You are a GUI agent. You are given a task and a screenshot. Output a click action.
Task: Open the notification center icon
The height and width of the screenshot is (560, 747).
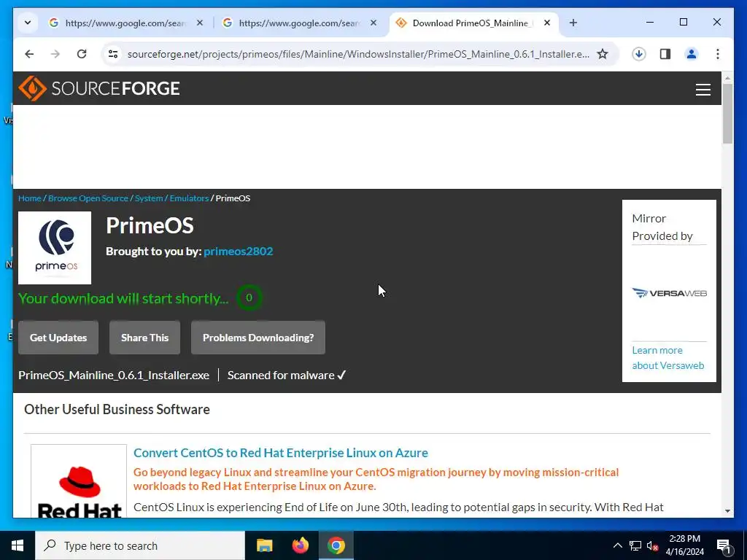(x=724, y=545)
